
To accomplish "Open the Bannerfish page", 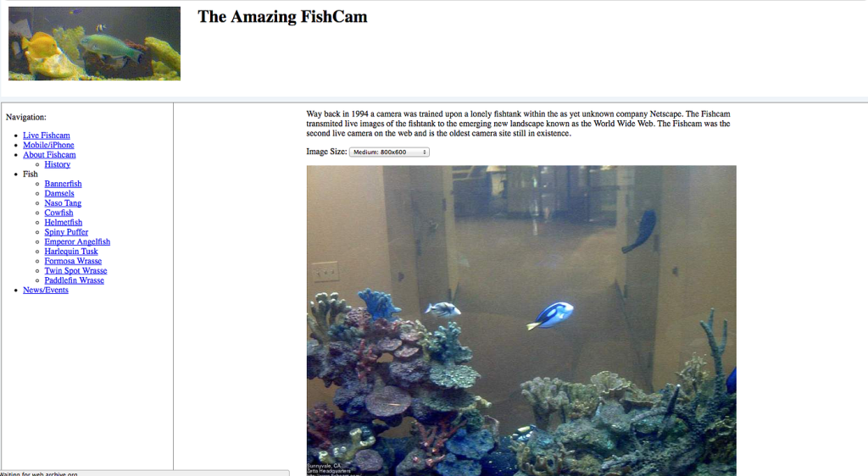I will (x=63, y=184).
